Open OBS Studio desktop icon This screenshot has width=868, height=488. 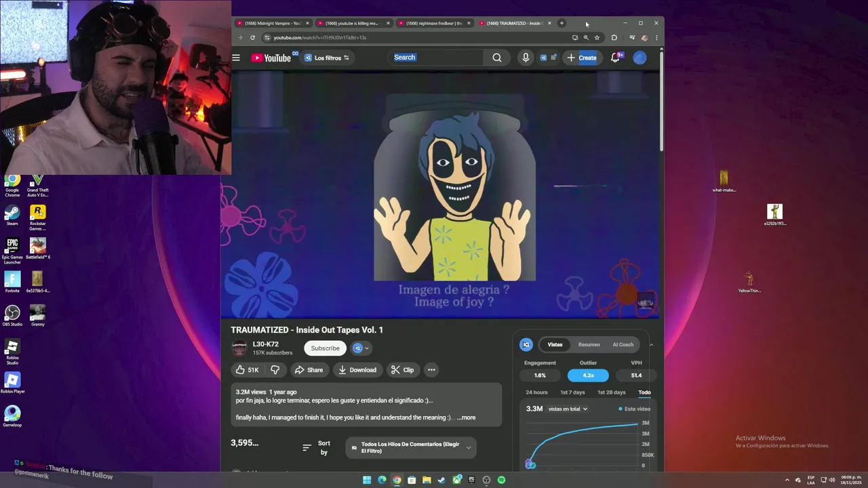(x=12, y=315)
